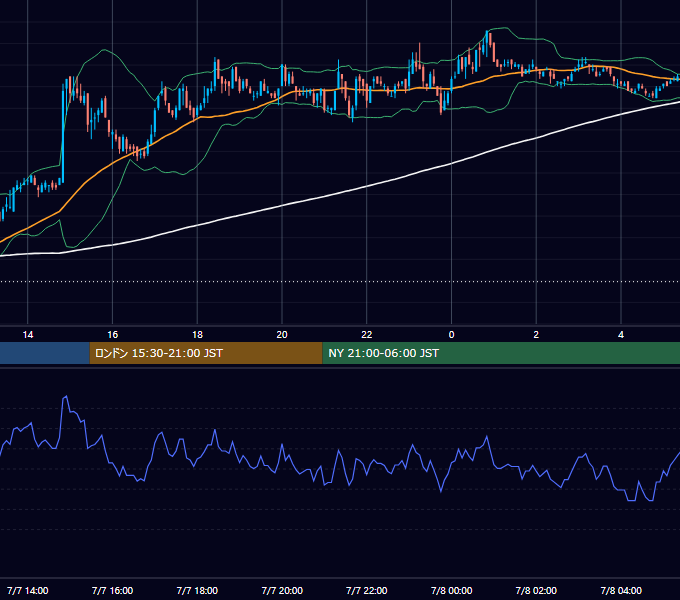The width and height of the screenshot is (680, 600).
Task: Click the '0' hour axis label
Action: pos(451,335)
